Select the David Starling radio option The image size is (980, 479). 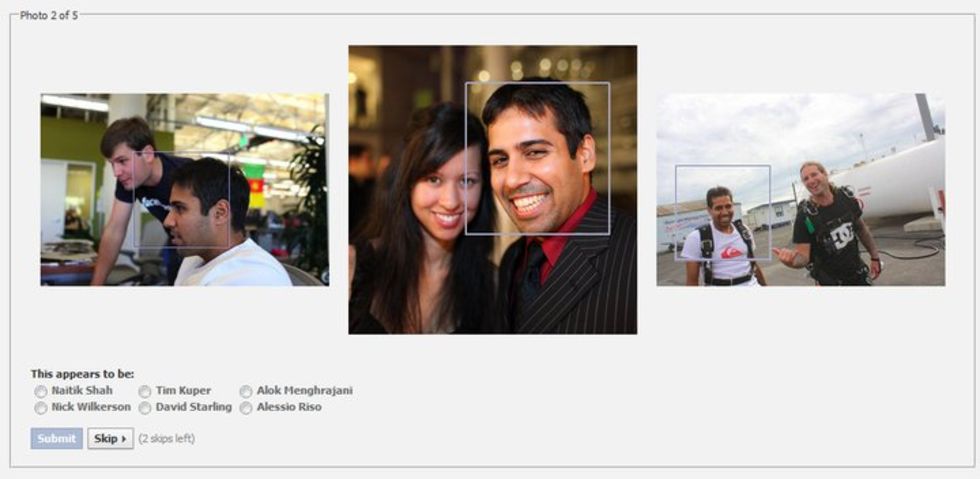click(145, 408)
